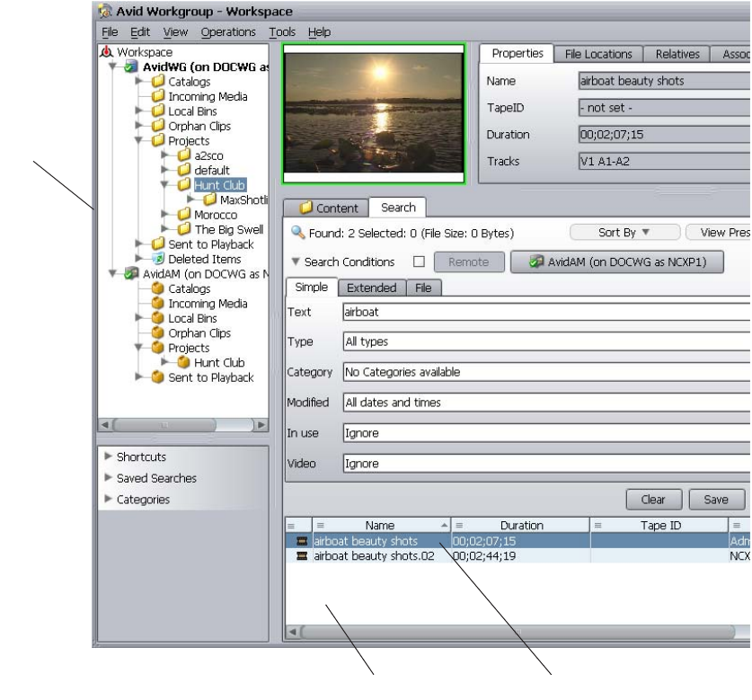Click the AvidAM (on DOCWG as NCXP1) button
The height and width of the screenshot is (700, 752).
616,262
